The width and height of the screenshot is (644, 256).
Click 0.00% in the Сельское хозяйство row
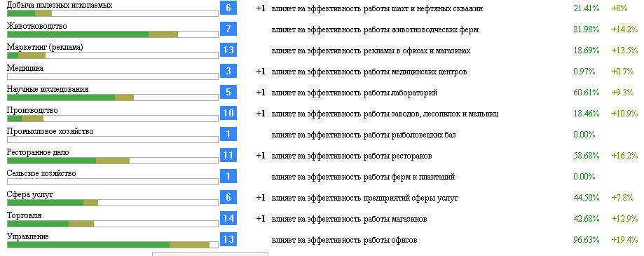pyautogui.click(x=584, y=177)
